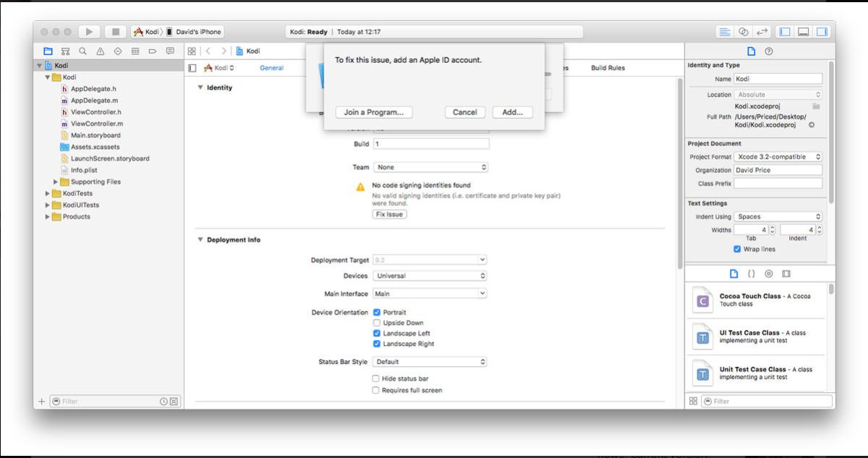868x458 pixels.
Task: Open the Main Interface combo box
Action: tap(430, 294)
